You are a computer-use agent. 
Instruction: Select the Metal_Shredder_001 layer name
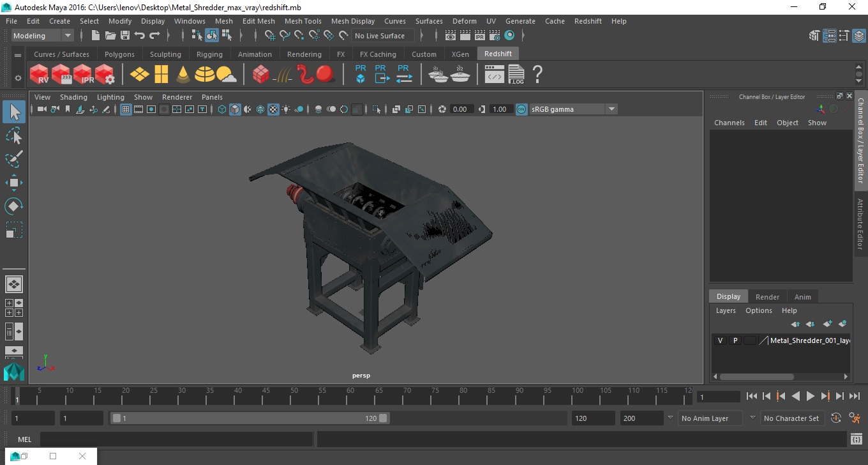809,340
